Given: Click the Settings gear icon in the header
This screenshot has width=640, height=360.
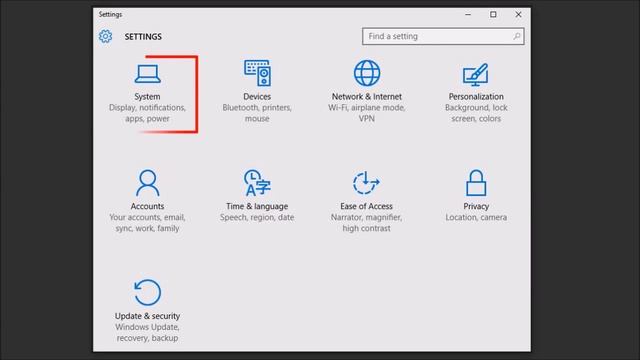Looking at the screenshot, I should coord(105,36).
